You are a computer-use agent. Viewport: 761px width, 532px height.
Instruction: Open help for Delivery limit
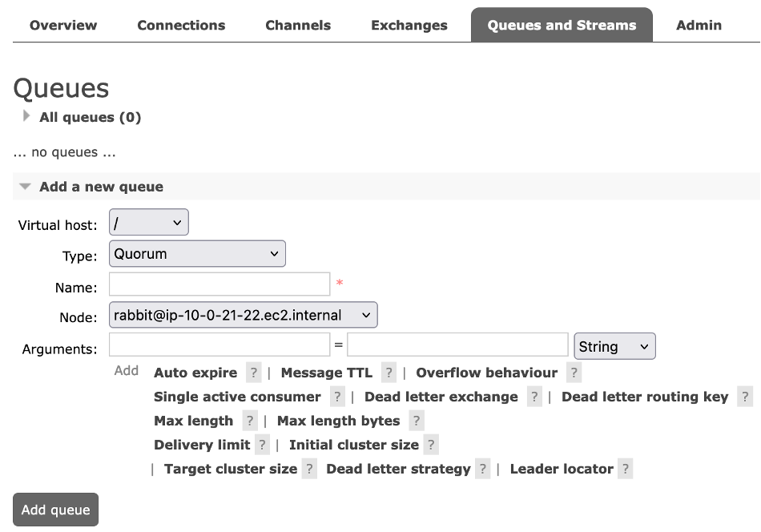(260, 445)
